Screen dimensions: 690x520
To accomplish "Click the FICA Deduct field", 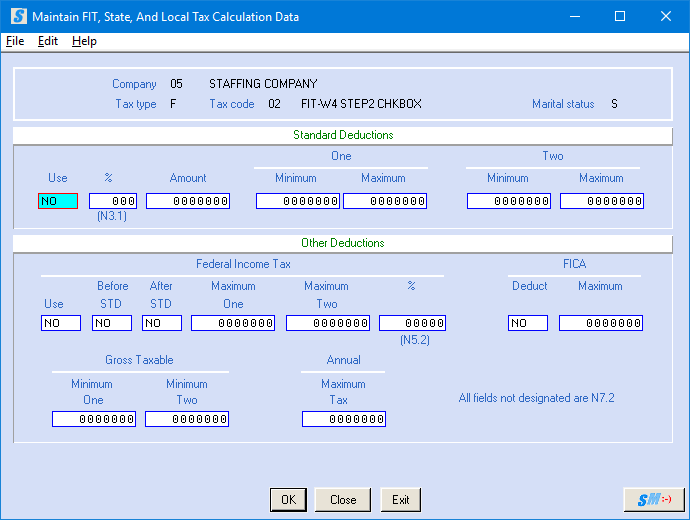I will click(x=528, y=323).
